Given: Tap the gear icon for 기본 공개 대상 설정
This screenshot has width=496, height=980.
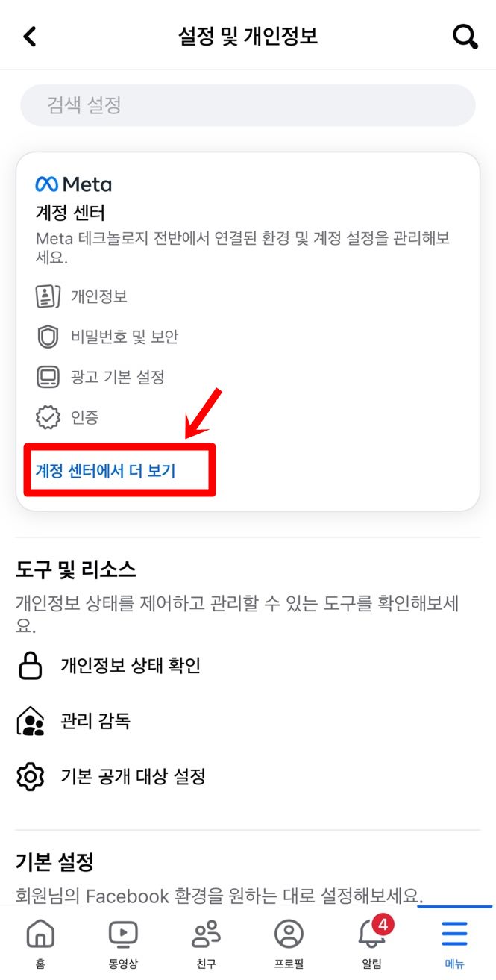Looking at the screenshot, I should 31,777.
